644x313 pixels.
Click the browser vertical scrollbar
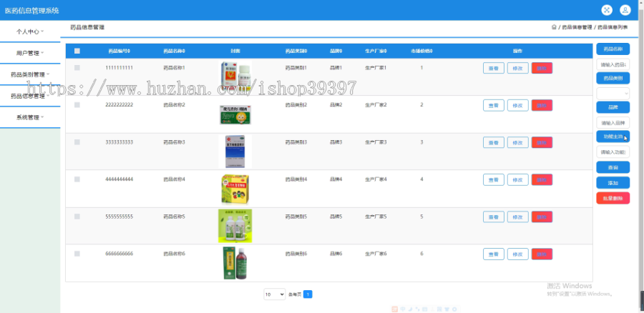[x=641, y=156]
